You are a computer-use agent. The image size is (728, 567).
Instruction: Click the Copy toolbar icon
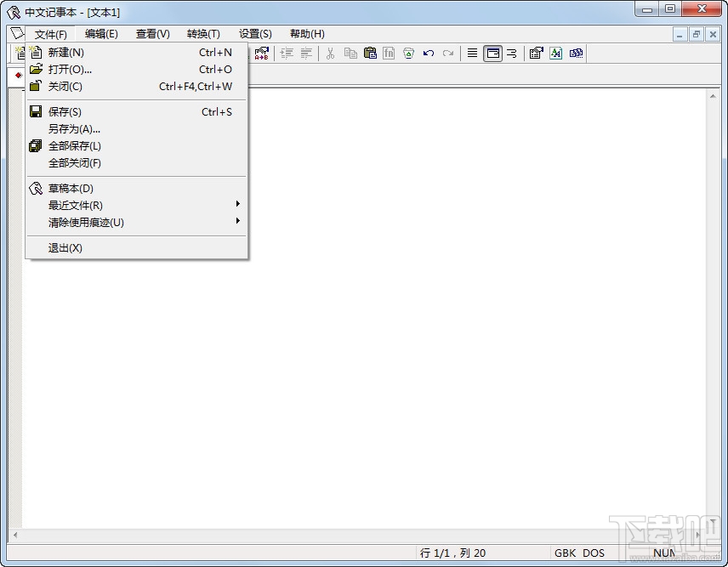pyautogui.click(x=350, y=54)
